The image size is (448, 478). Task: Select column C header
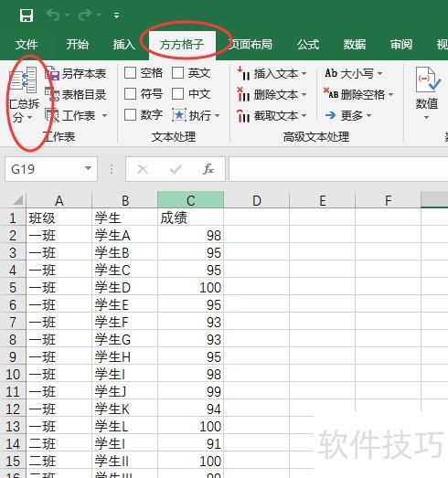[190, 200]
